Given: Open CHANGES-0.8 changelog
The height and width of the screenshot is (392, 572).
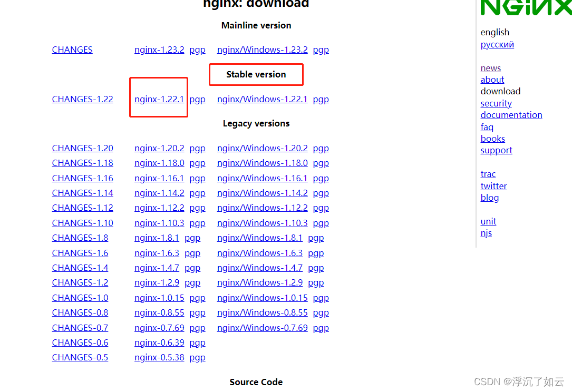Looking at the screenshot, I should pos(80,312).
